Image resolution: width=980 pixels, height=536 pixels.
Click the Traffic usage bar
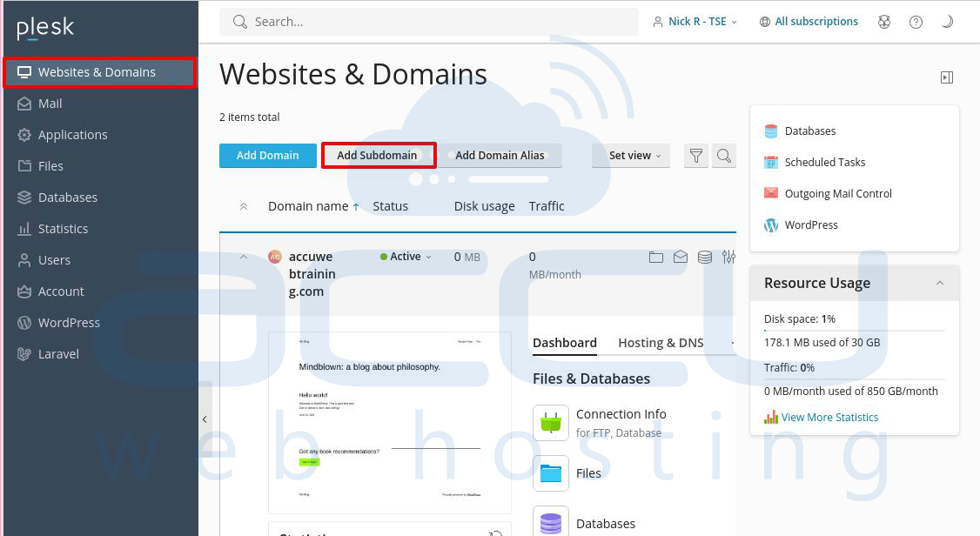(855, 379)
